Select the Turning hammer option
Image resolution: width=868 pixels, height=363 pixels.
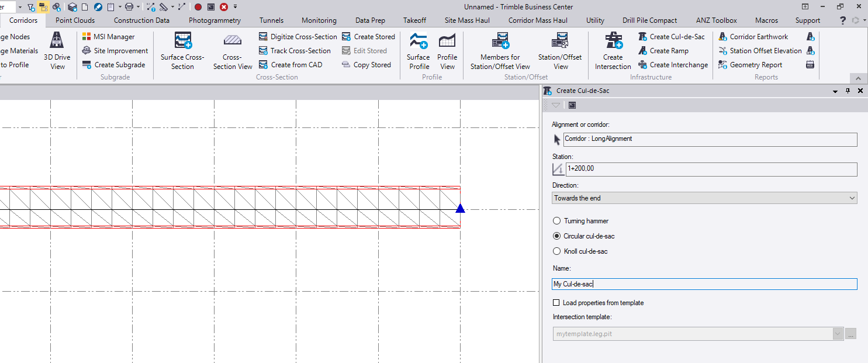tap(556, 221)
